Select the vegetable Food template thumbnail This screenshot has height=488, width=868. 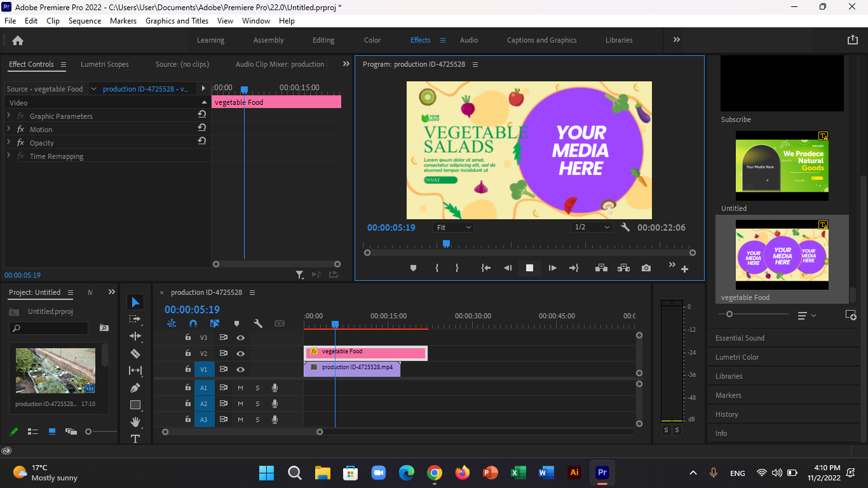782,255
